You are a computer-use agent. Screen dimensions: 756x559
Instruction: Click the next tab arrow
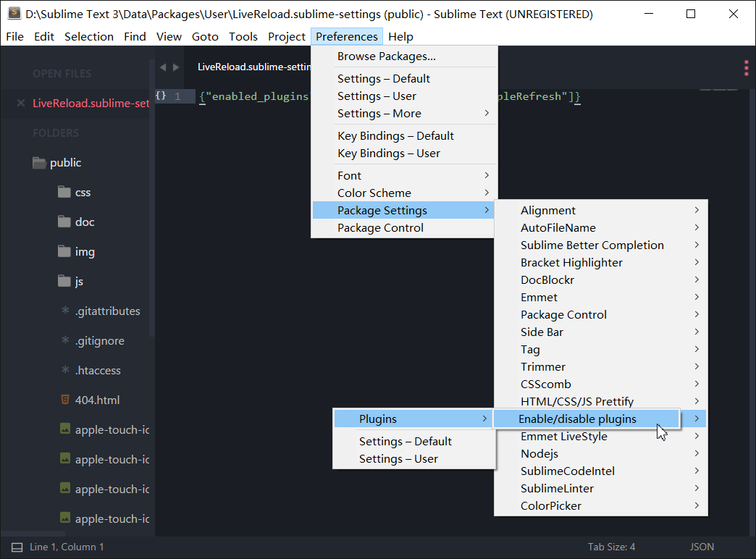[176, 67]
